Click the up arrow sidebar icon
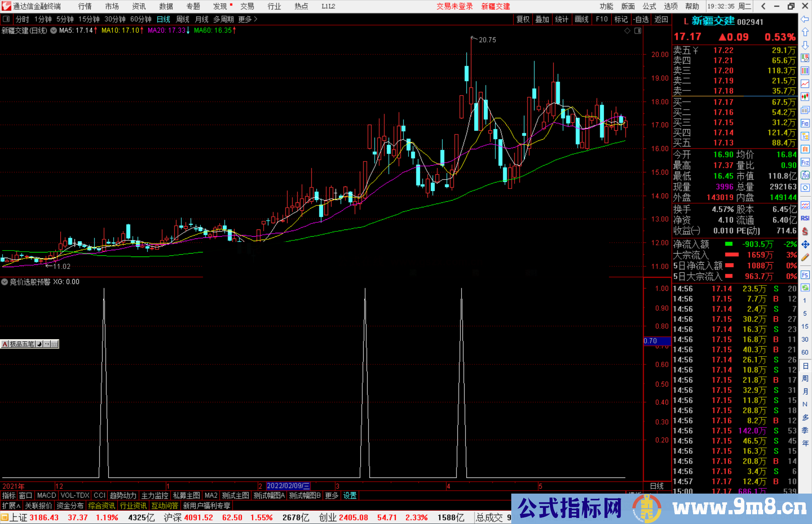This screenshot has height=524, width=812. coord(805,32)
